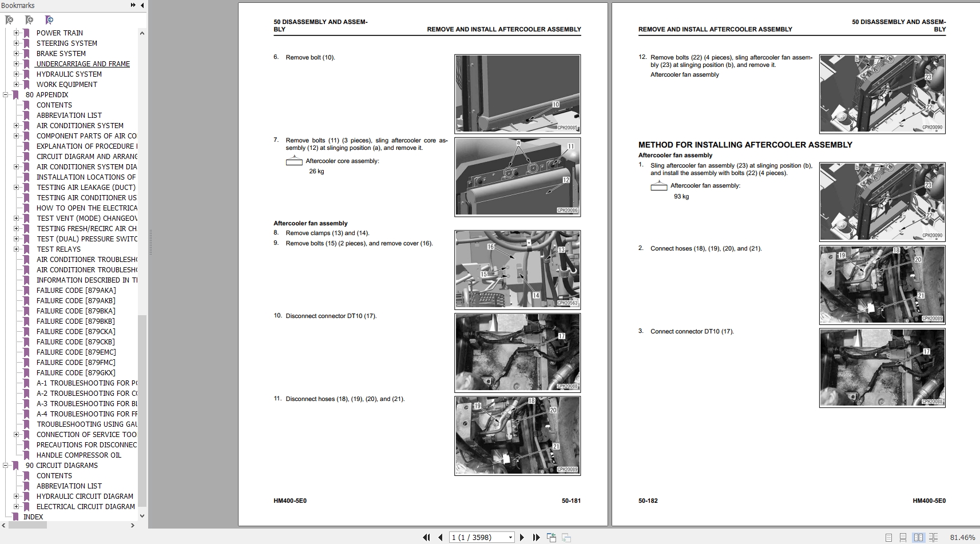Open UNDERCARRIAGE AND FRAME bookmark
Viewport: 980px width, 544px height.
click(83, 64)
